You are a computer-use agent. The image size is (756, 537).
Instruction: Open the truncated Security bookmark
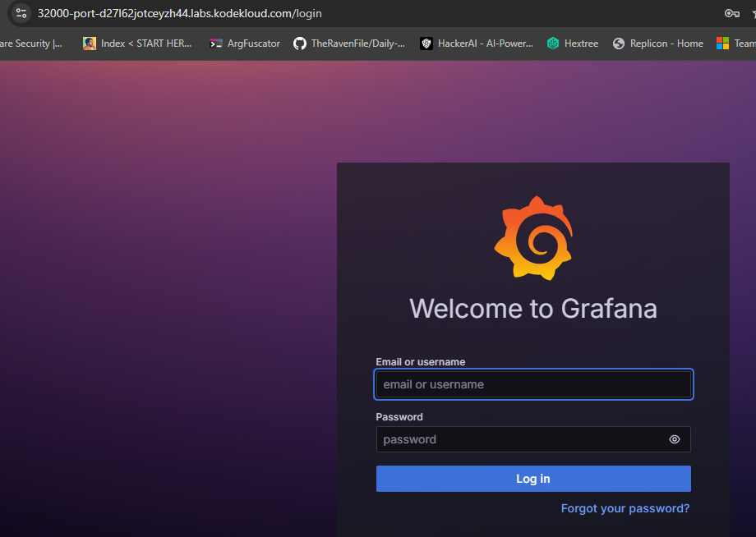click(31, 44)
